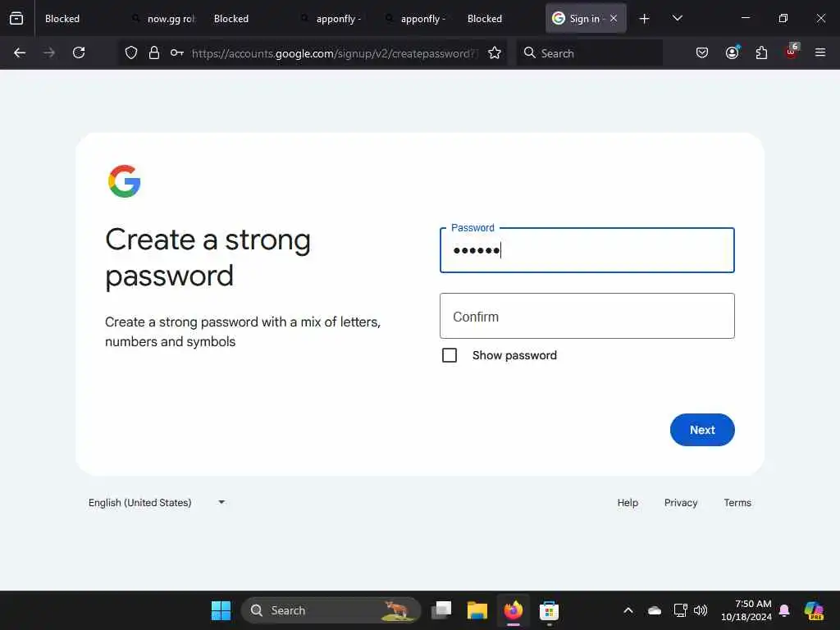Image resolution: width=840 pixels, height=630 pixels.
Task: Expand the list all tabs chevron
Action: coord(677,19)
